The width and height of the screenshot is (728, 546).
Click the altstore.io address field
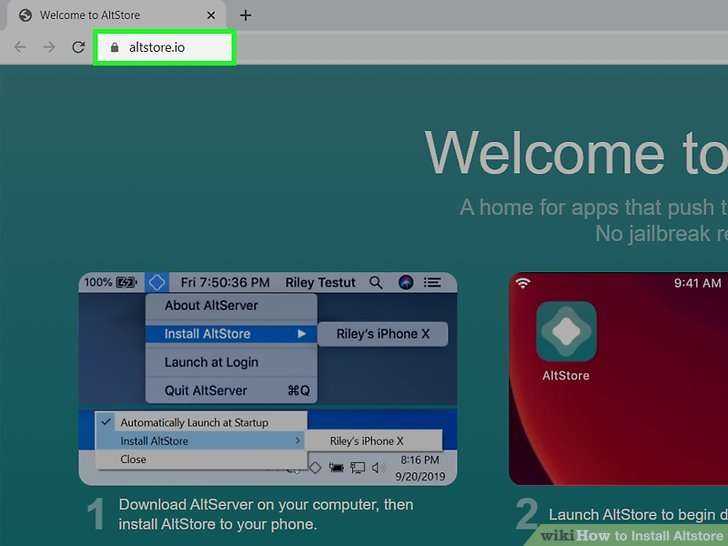point(164,47)
